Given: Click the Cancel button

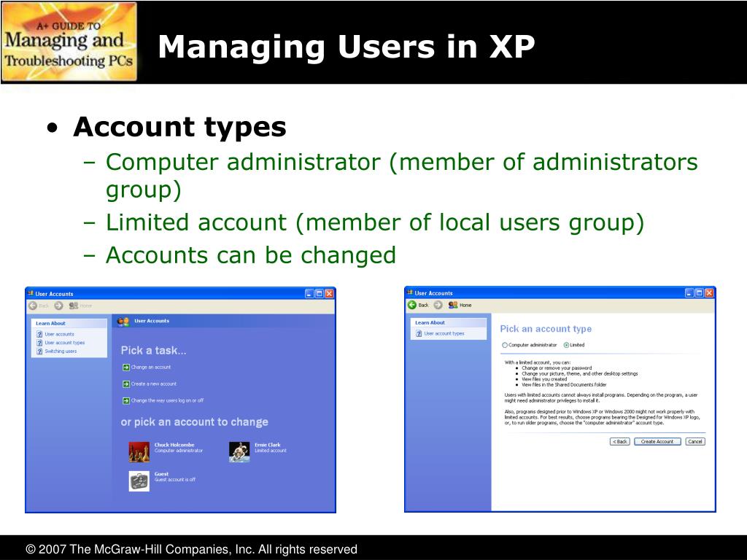Looking at the screenshot, I should coord(695,441).
